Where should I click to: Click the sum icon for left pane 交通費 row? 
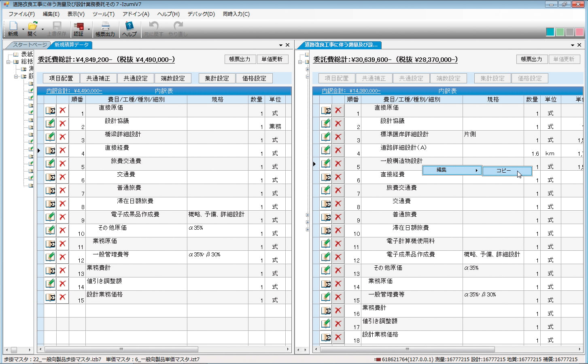[50, 177]
